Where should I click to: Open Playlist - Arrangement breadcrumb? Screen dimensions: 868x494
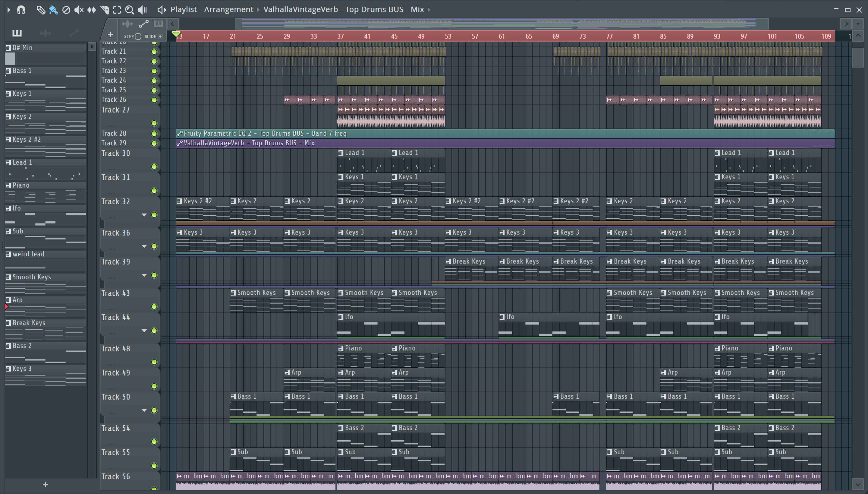pos(212,10)
